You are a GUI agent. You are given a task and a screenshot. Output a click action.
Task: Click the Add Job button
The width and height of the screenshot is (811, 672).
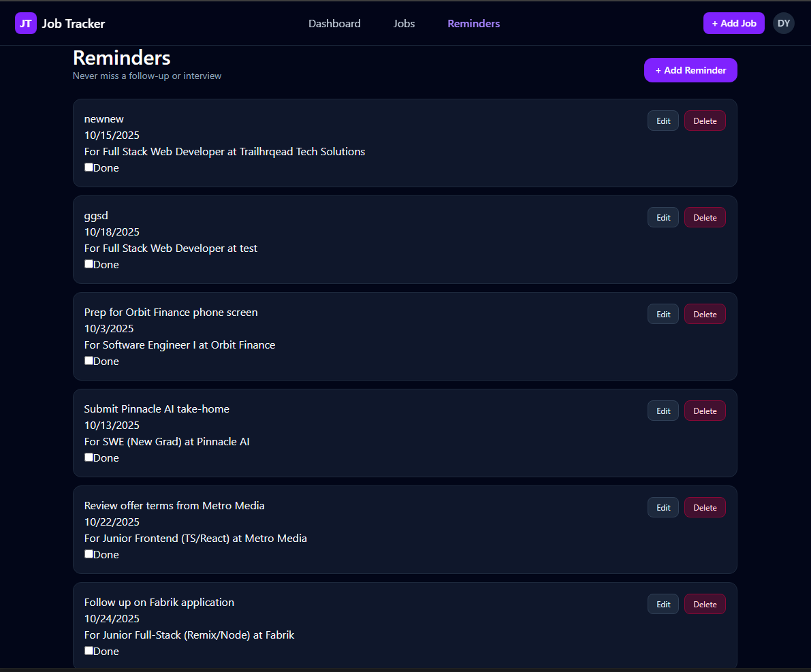click(x=733, y=23)
